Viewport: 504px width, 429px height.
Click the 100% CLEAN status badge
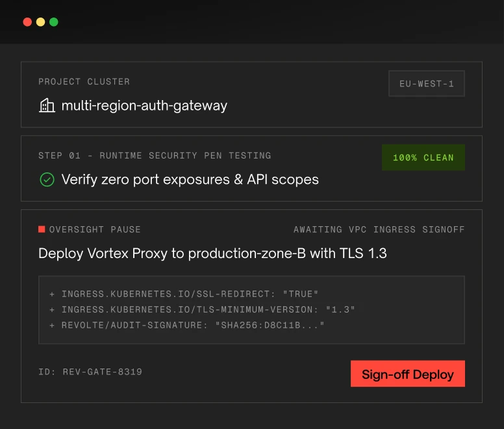pos(423,157)
